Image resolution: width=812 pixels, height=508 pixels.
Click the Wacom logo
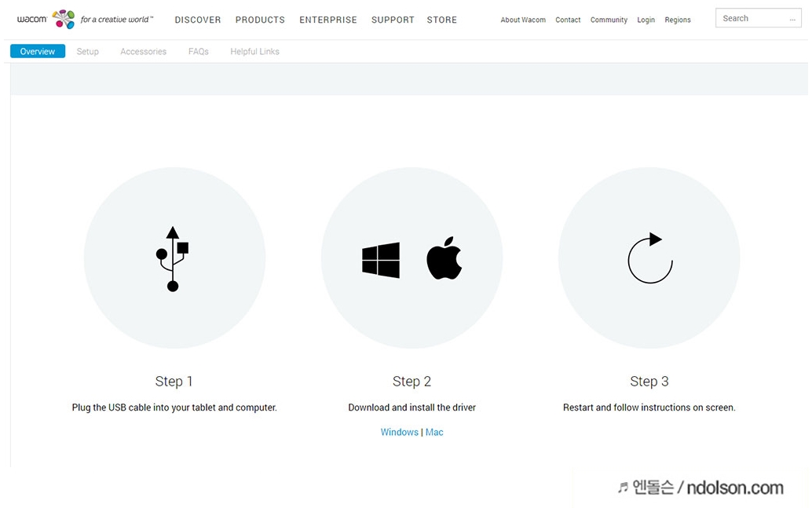(x=46, y=19)
